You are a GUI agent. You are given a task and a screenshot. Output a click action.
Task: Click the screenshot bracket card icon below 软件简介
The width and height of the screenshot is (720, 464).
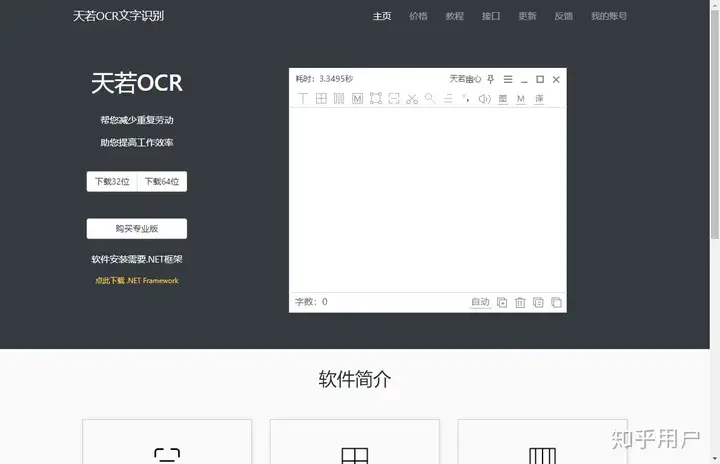[167, 455]
